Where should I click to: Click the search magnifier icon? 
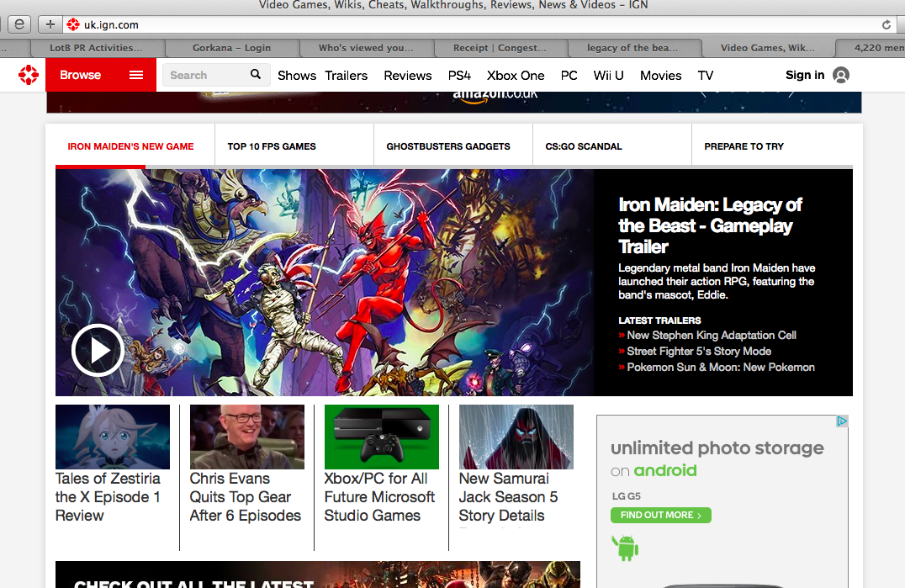coord(256,74)
